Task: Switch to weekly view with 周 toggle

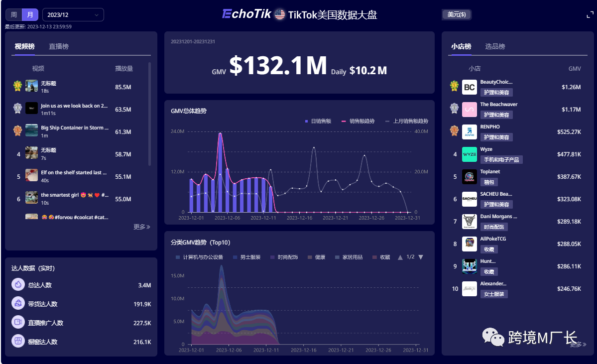Action: pyautogui.click(x=14, y=15)
